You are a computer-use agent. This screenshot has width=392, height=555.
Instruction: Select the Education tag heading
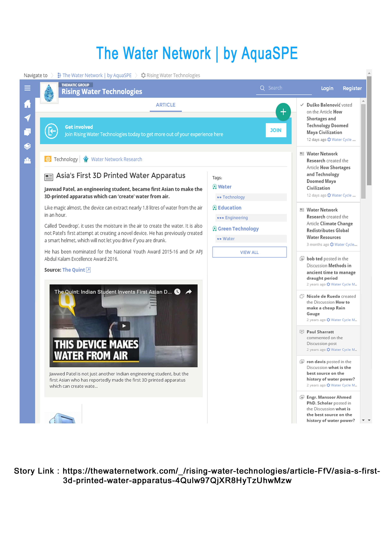point(230,208)
